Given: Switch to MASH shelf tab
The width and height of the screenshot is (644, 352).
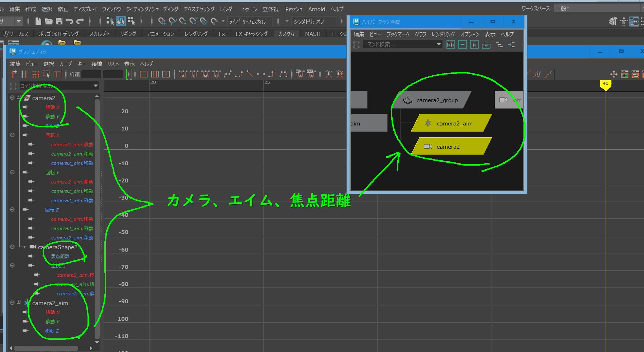Looking at the screenshot, I should pos(313,34).
